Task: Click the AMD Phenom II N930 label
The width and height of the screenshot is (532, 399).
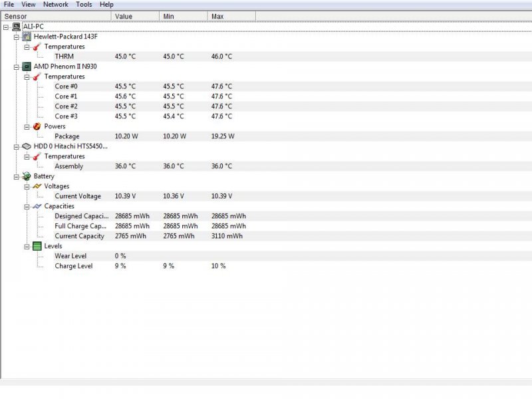Action: pyautogui.click(x=65, y=66)
